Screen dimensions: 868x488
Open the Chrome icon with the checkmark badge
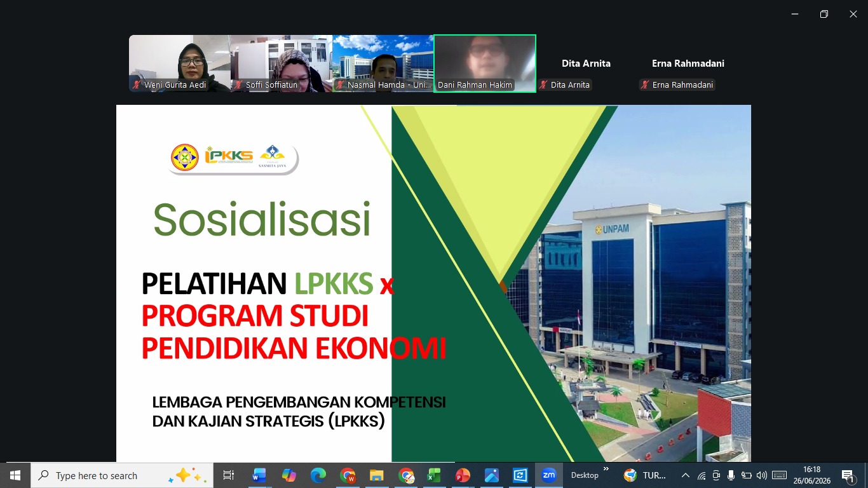point(406,475)
